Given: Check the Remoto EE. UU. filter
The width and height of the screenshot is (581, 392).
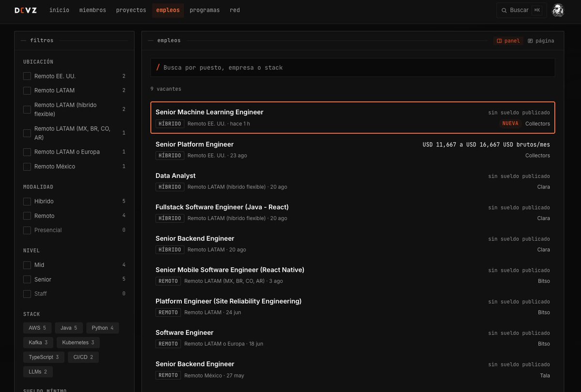Looking at the screenshot, I should pos(27,77).
